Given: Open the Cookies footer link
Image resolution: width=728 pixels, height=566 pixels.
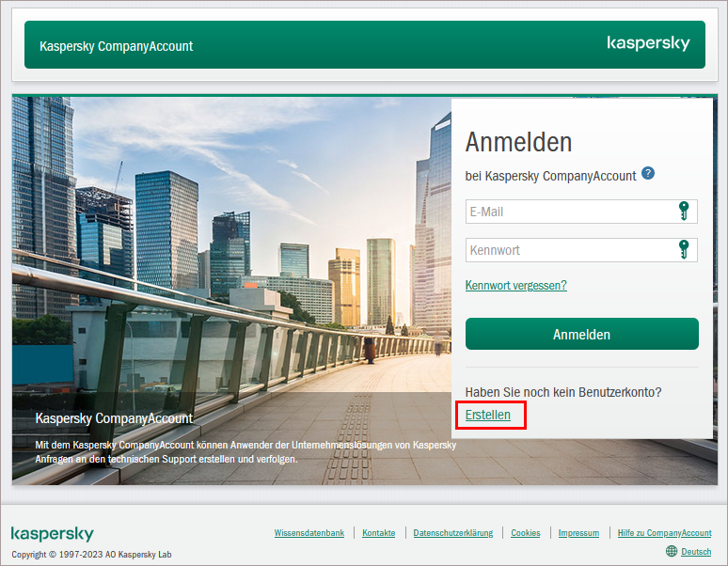Looking at the screenshot, I should [x=526, y=532].
